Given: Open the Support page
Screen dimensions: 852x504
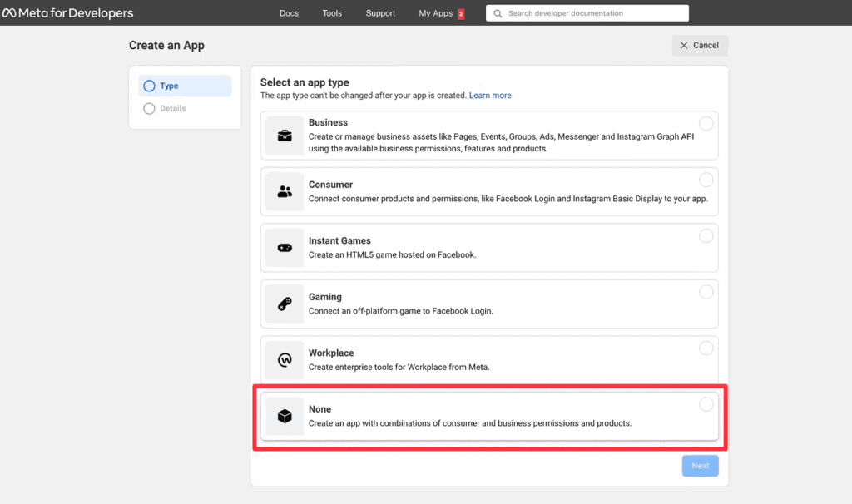Looking at the screenshot, I should click(x=380, y=12).
